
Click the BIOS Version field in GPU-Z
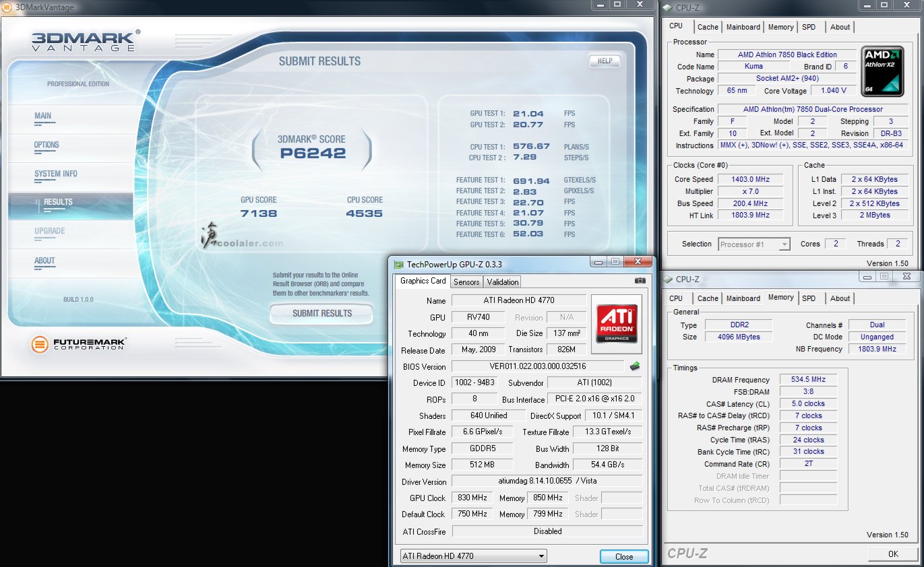click(538, 366)
